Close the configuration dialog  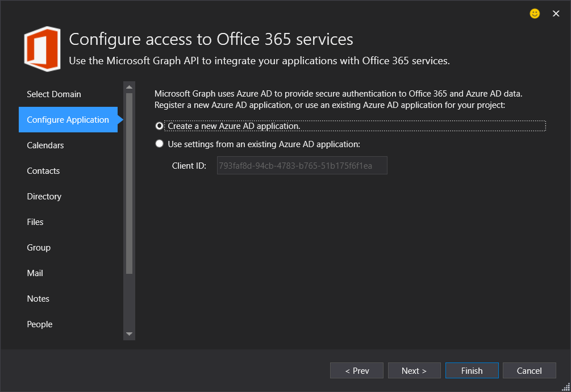556,14
